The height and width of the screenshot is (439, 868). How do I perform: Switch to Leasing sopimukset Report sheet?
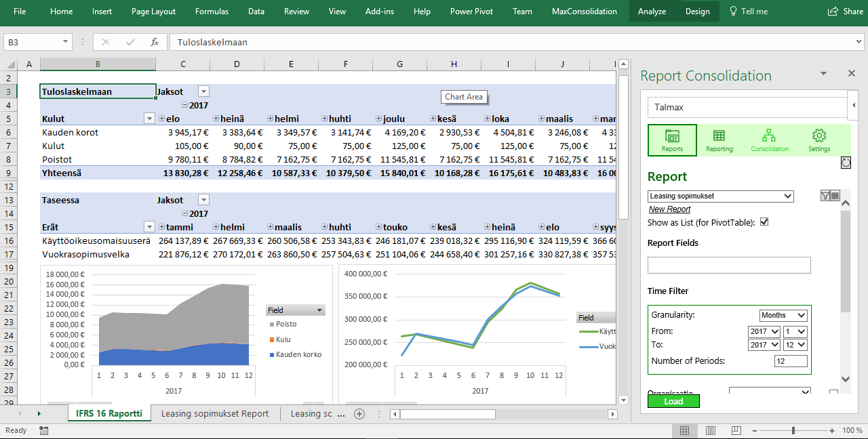[x=215, y=413]
